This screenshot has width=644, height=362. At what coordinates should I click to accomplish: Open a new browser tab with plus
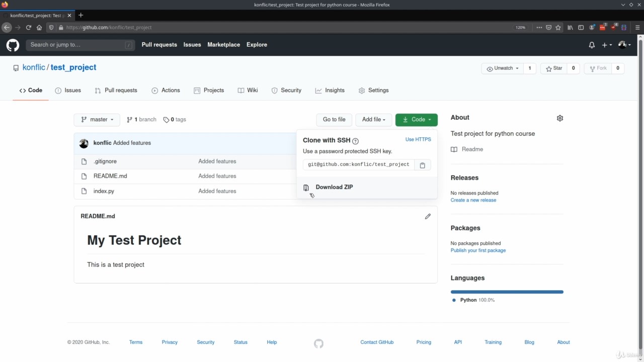80,15
